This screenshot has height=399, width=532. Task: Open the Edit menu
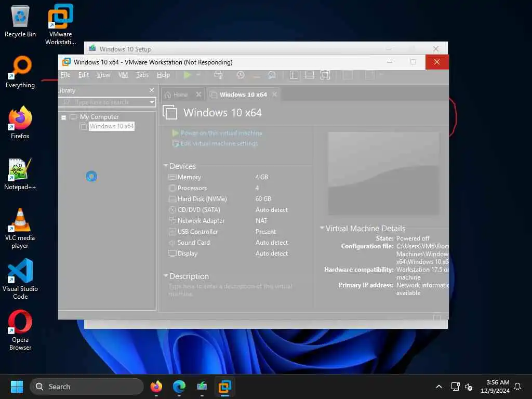(x=84, y=75)
